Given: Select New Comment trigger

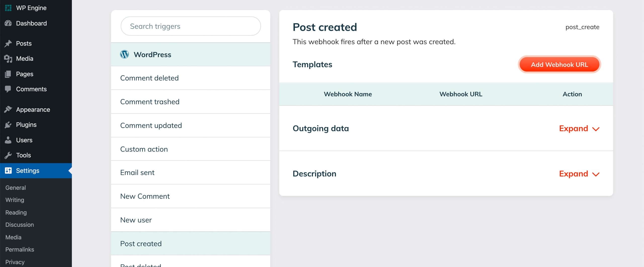Looking at the screenshot, I should coord(191,196).
